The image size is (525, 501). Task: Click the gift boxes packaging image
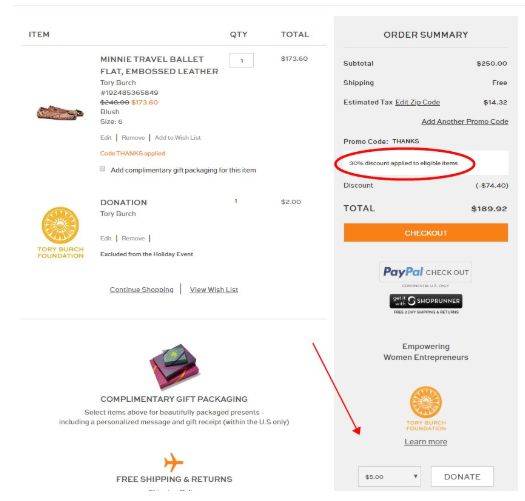(174, 366)
